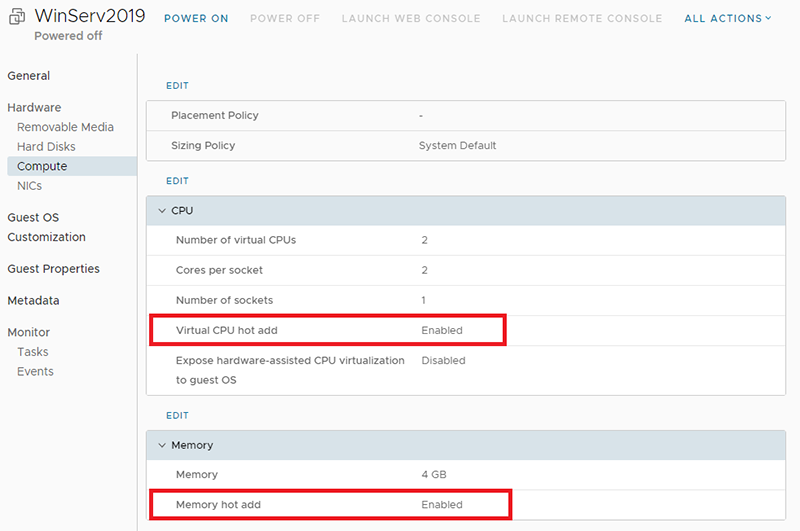The image size is (800, 531).
Task: Edit the CPU settings
Action: point(177,181)
